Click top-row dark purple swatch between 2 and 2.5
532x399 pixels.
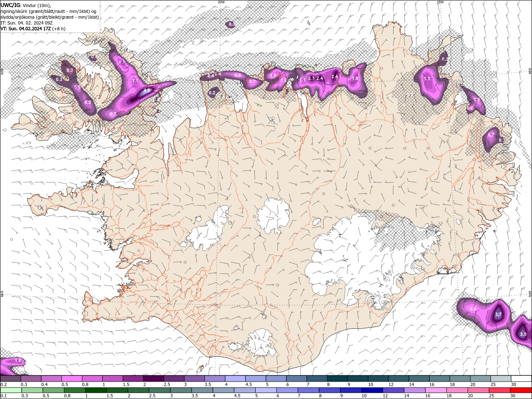[153, 379]
